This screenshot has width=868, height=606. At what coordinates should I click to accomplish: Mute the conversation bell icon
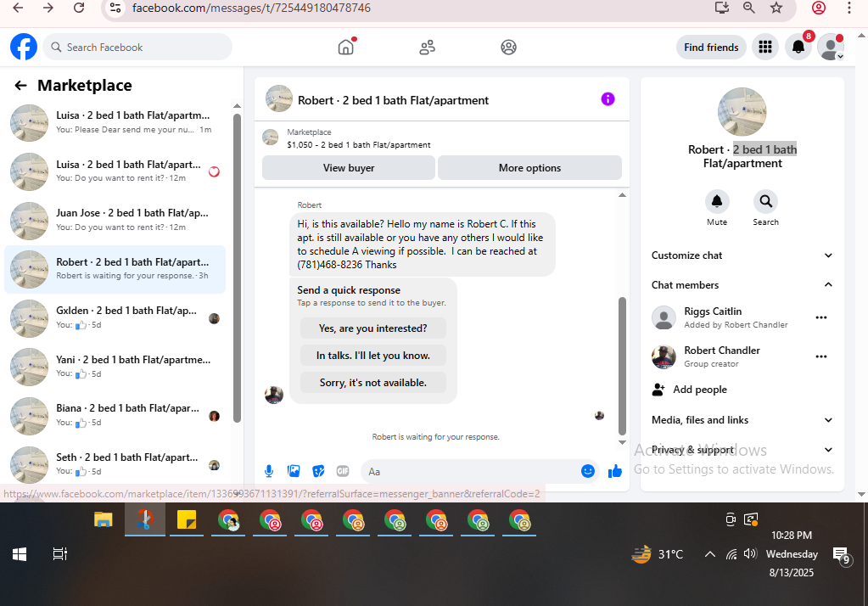click(717, 202)
